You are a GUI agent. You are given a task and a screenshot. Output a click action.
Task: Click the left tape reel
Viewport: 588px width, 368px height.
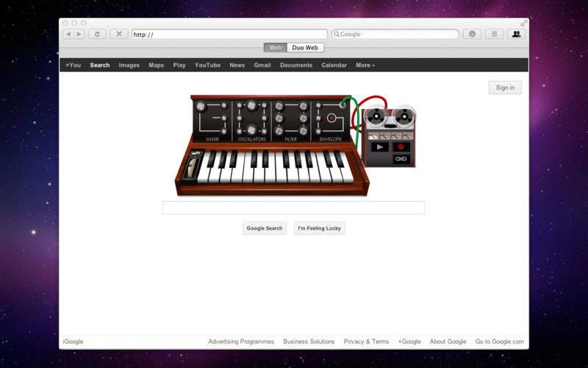[376, 116]
